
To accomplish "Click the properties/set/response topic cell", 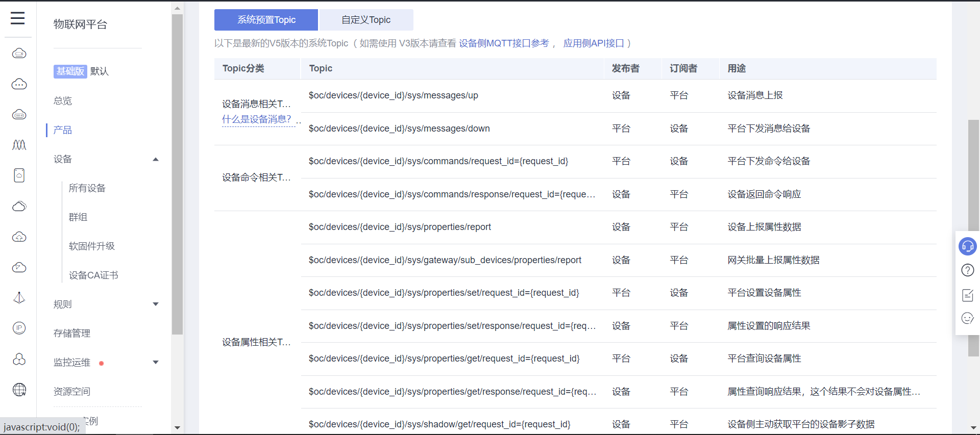I will (452, 326).
